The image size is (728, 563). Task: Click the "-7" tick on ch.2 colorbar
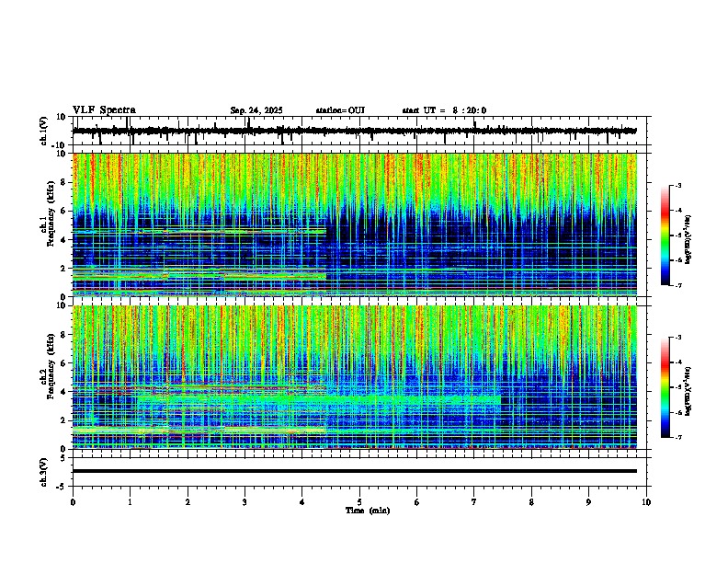pos(677,437)
